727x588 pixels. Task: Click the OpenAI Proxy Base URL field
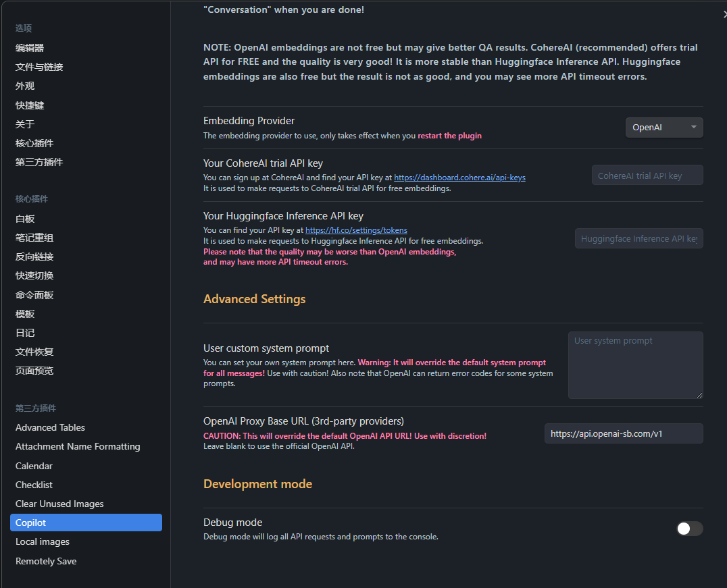[622, 433]
